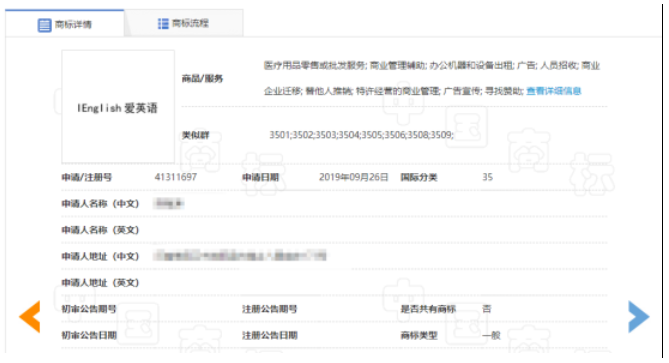Click the IEnglish 爱英语 trademark image
This screenshot has height=363, width=669.
click(118, 107)
